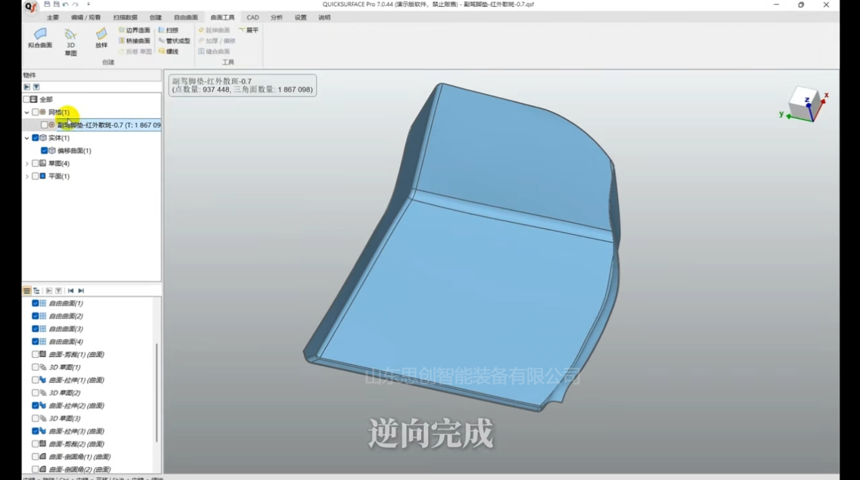The width and height of the screenshot is (860, 480).
Task: Check the 草图(4) checkbox
Action: coord(35,163)
